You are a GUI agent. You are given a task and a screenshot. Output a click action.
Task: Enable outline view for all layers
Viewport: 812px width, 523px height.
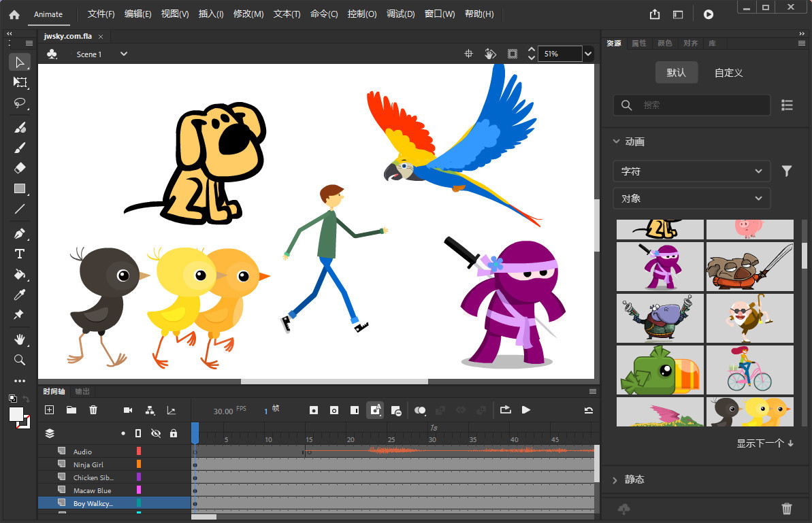coord(138,433)
